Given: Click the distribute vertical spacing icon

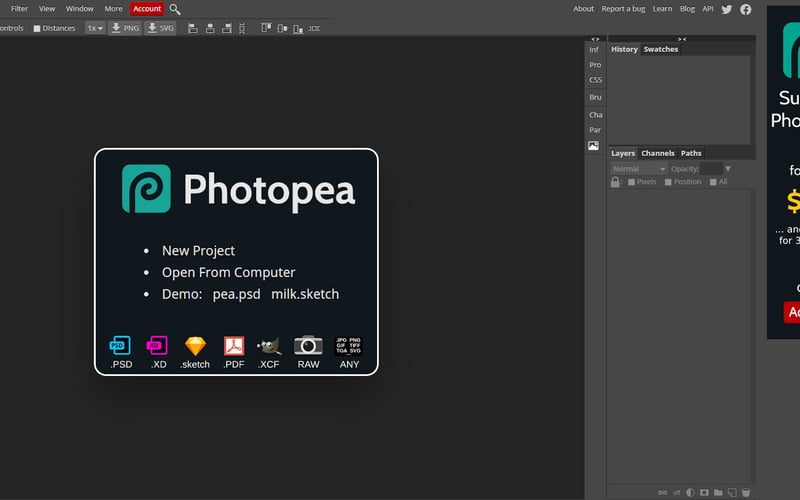Looking at the screenshot, I should (x=242, y=29).
